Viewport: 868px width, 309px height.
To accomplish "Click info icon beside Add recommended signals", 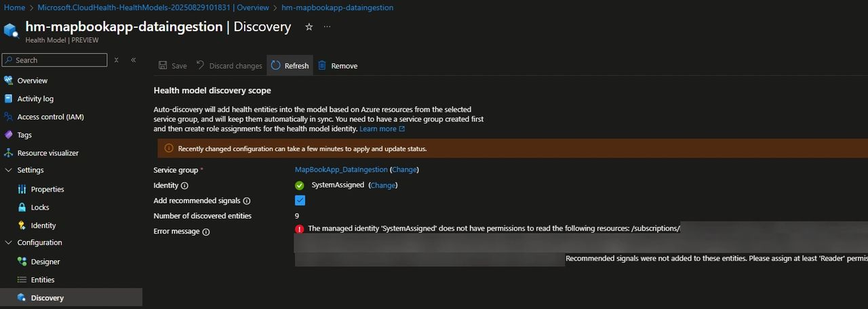I will point(247,201).
